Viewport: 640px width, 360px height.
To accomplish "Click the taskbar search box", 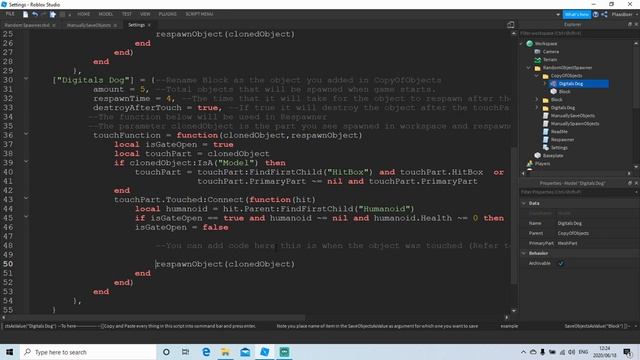I will point(88,352).
